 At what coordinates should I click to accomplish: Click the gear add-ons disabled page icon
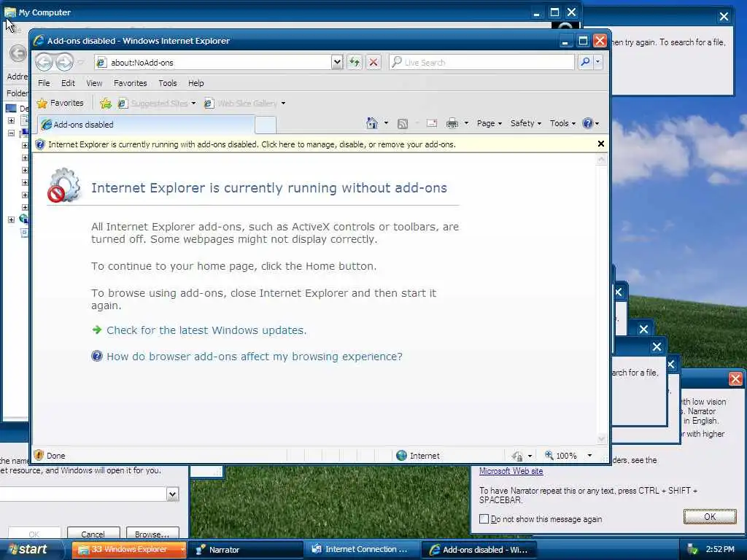(x=64, y=185)
